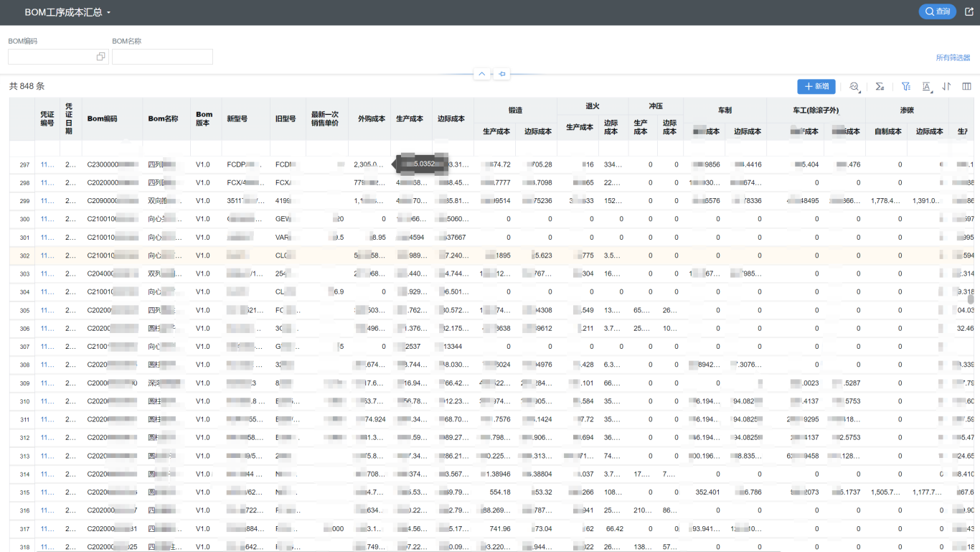Collapse the filter panel with chevron up
Screen dimensions: 980x552
pos(482,74)
